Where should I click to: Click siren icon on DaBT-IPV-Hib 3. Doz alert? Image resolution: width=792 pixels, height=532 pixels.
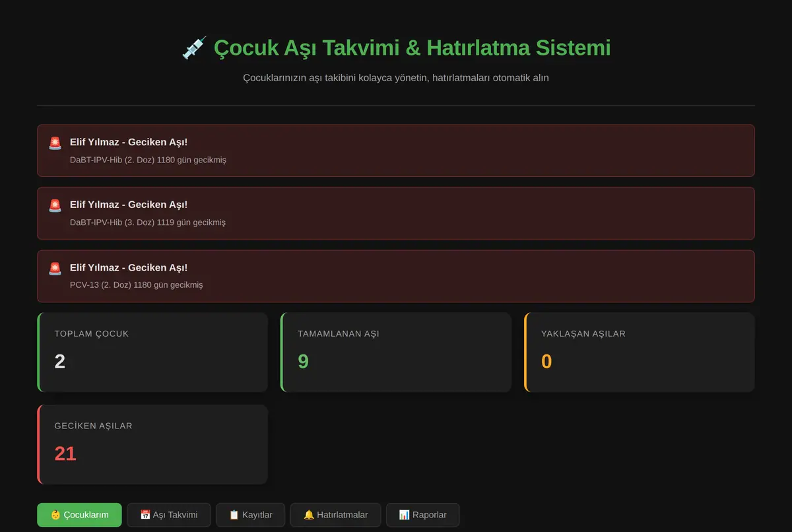tap(55, 205)
